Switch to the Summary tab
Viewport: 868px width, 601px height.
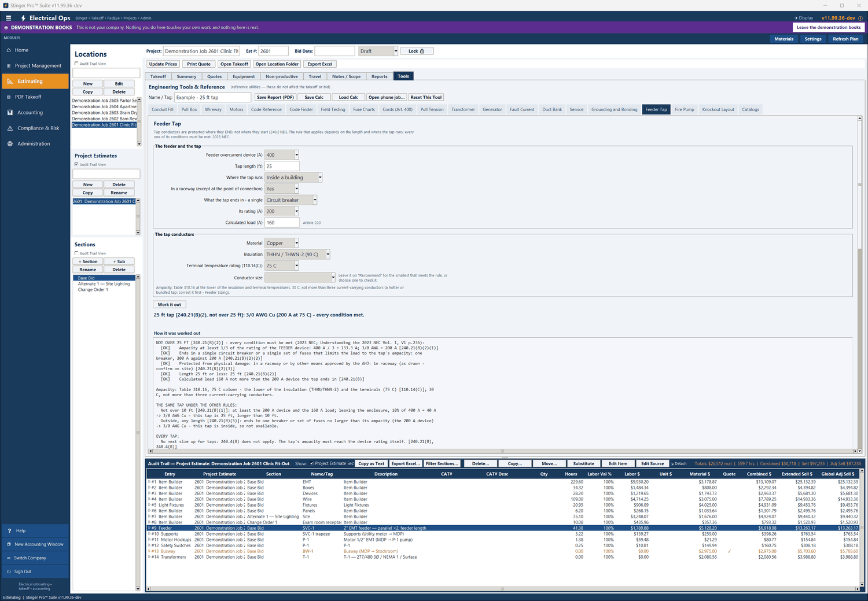point(186,76)
